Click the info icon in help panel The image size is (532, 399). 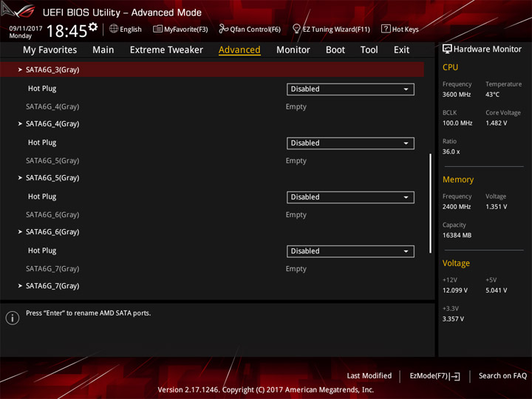13,318
